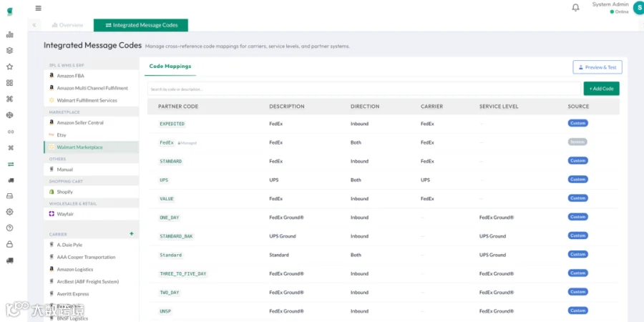Click the SERVICE LEVEL column header

tap(499, 107)
